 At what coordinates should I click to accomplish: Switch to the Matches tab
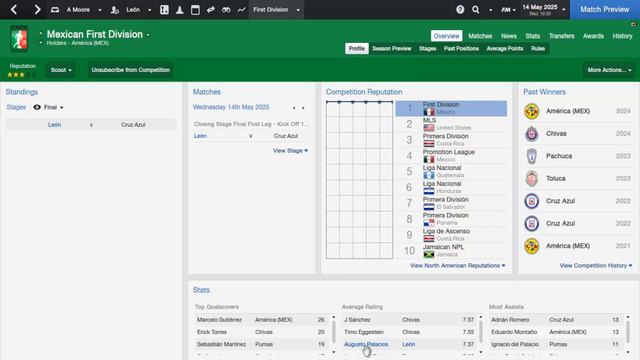click(480, 36)
